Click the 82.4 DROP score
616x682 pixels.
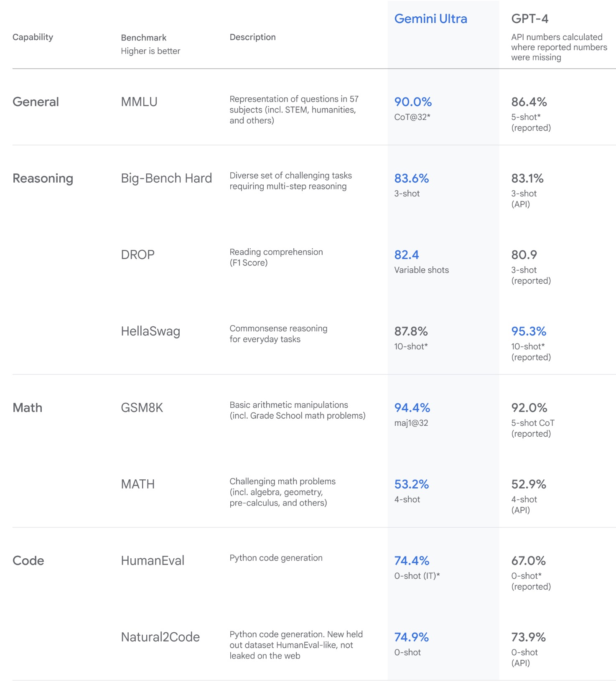click(406, 254)
